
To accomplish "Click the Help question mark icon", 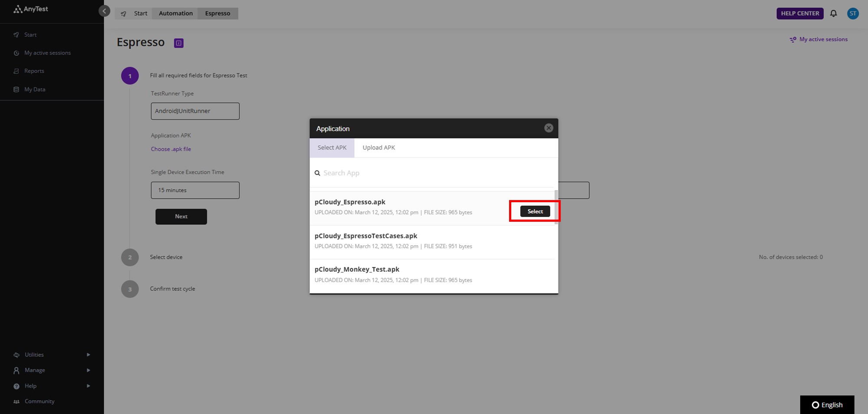I will click(16, 386).
